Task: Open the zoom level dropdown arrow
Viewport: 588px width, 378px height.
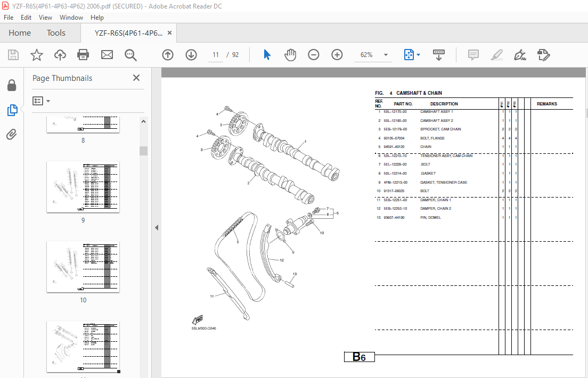Action: (x=386, y=55)
